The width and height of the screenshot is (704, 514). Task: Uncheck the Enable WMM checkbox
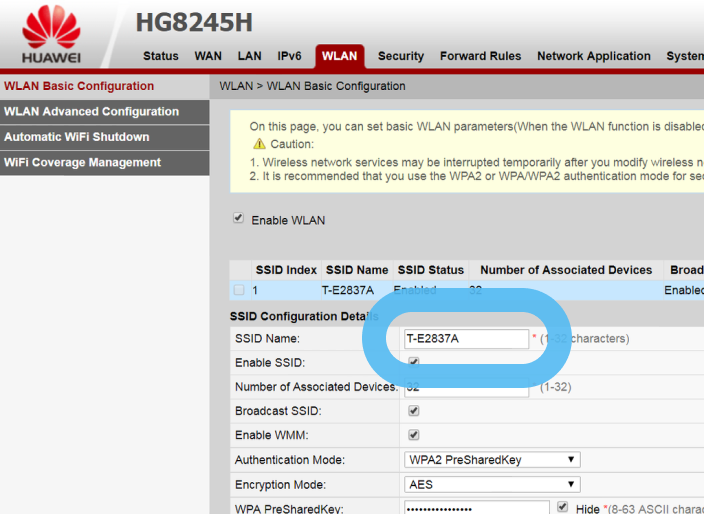tap(414, 435)
